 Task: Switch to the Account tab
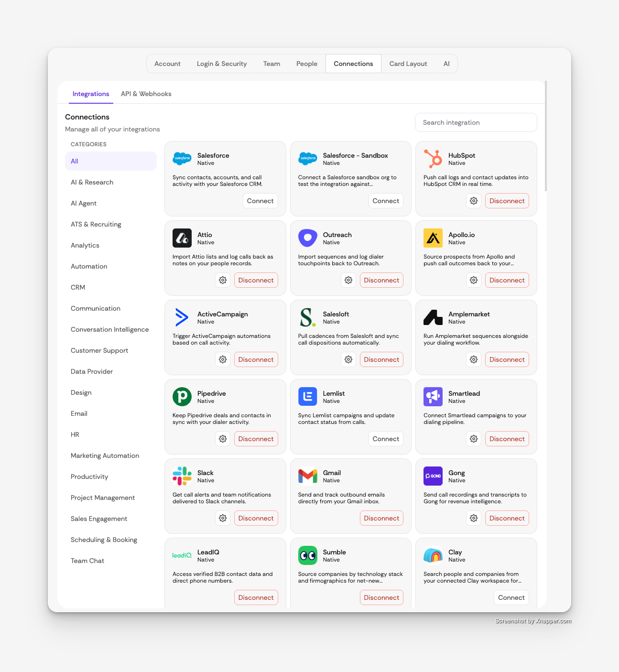[x=167, y=64]
